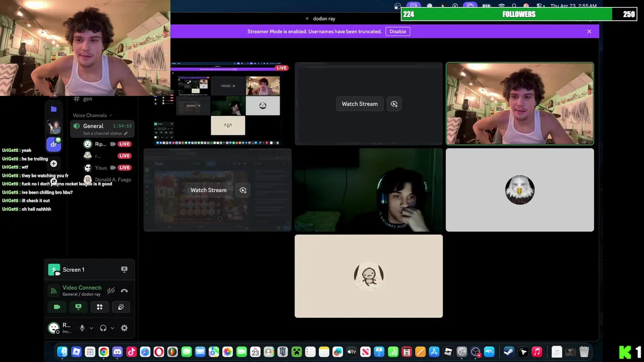Viewport: 644px width, 362px height.
Task: Toggle screen sharing button
Action: tap(78, 307)
